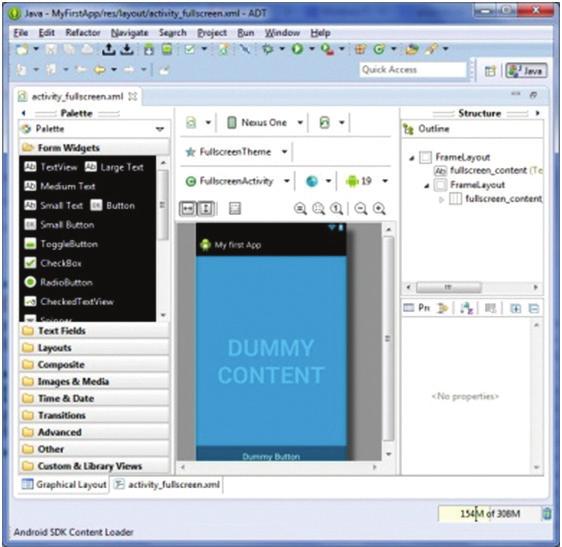562x547 pixels.
Task: Open the Android Virtual Device Manager icon
Action: 167,49
